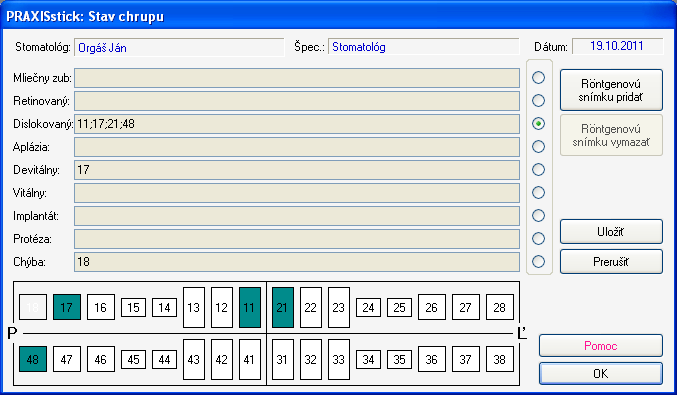This screenshot has height=395, width=677.
Task: Select tooth 46 in chart
Action: click(101, 359)
